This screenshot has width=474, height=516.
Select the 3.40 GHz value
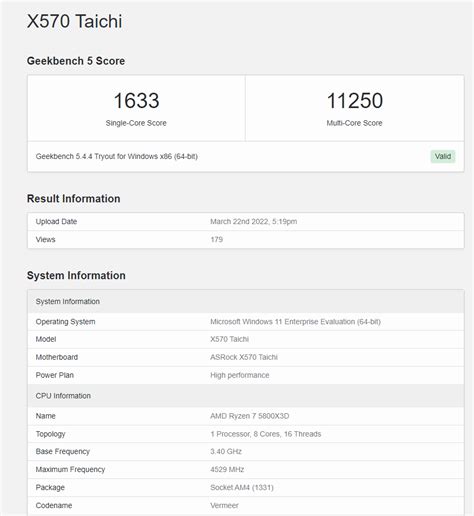pos(226,452)
